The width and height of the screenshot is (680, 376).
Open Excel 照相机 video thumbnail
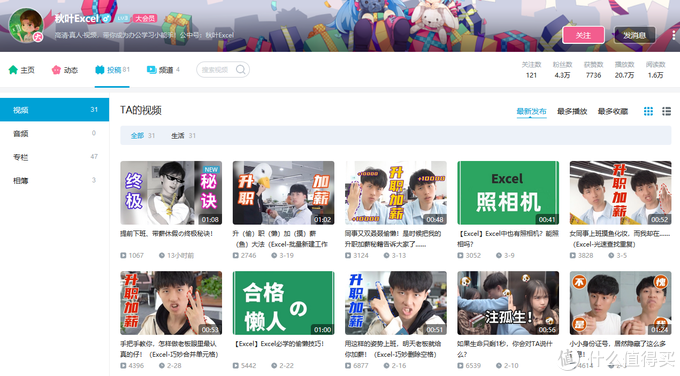click(x=508, y=193)
